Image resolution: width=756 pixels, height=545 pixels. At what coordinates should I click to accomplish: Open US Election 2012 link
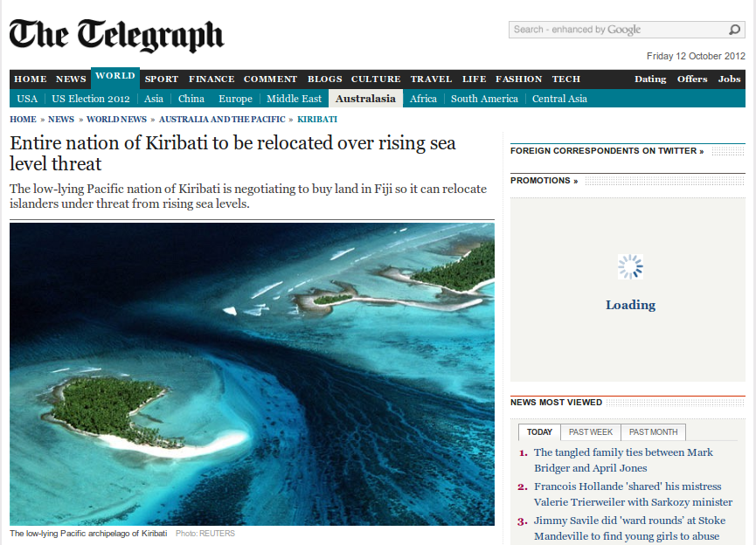pyautogui.click(x=91, y=99)
